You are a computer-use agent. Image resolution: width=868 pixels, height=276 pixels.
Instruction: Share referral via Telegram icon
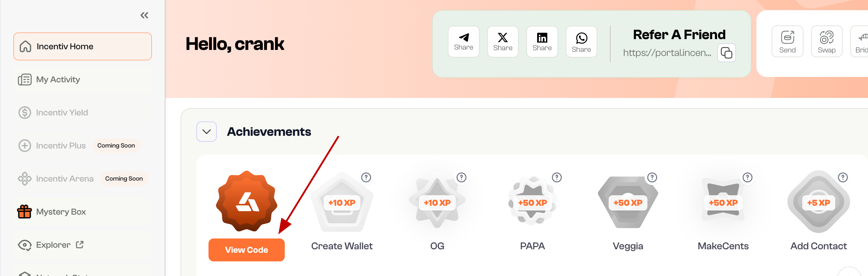pyautogui.click(x=463, y=41)
